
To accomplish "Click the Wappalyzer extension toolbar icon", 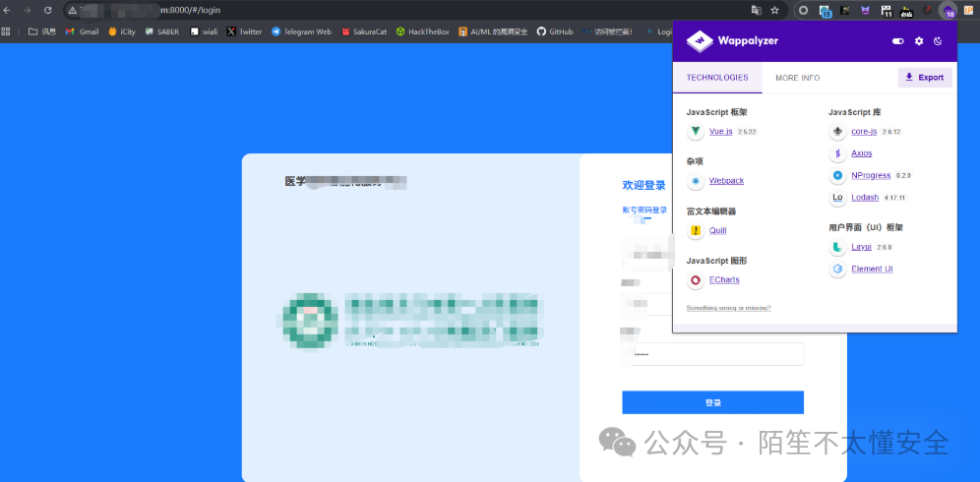I will [949, 10].
